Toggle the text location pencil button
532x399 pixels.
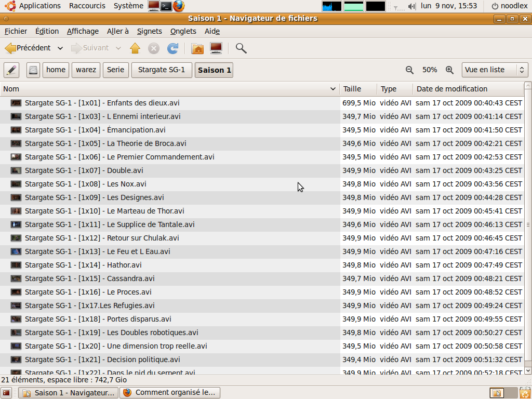[x=11, y=70]
